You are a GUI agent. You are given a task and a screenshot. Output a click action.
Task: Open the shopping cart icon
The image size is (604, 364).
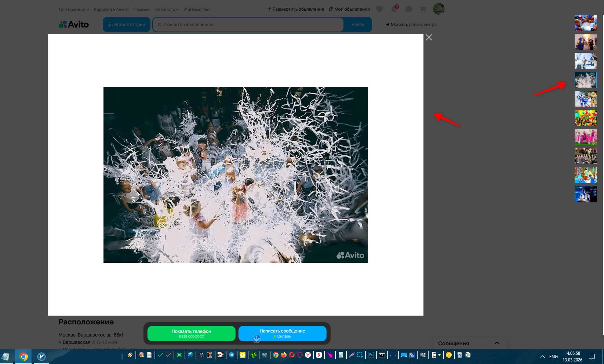[423, 9]
